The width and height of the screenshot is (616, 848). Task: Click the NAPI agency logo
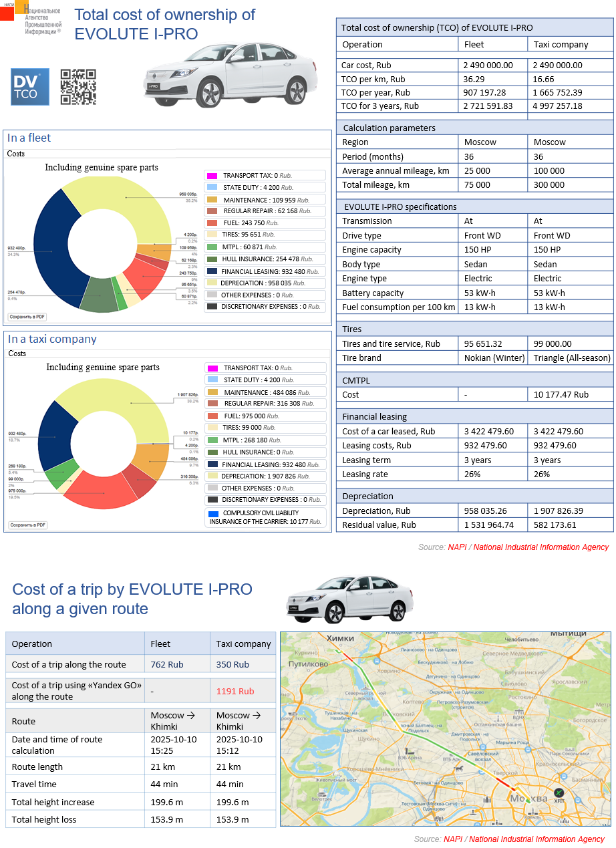[x=31, y=18]
